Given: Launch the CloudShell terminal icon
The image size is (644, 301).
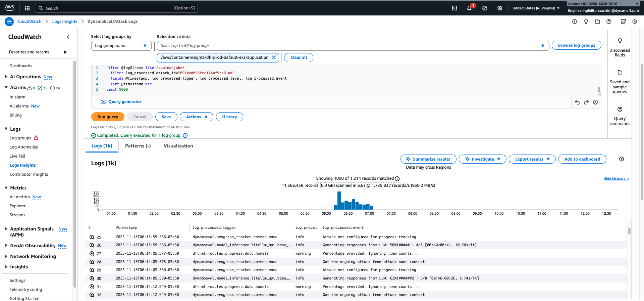Looking at the screenshot, I should pyautogui.click(x=454, y=8).
